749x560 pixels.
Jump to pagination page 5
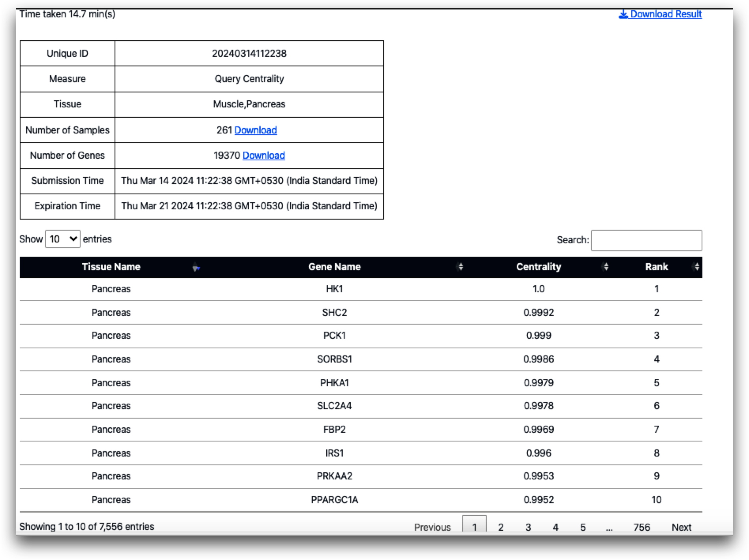coord(582,527)
